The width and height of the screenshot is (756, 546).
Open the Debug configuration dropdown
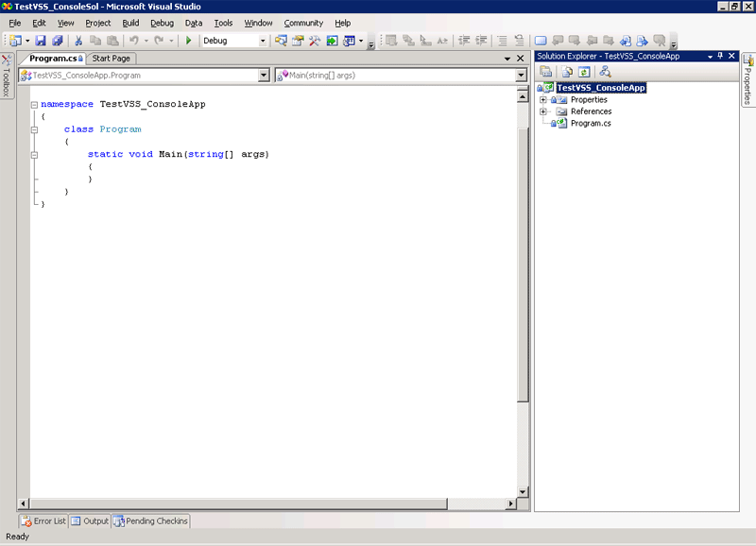[x=263, y=41]
